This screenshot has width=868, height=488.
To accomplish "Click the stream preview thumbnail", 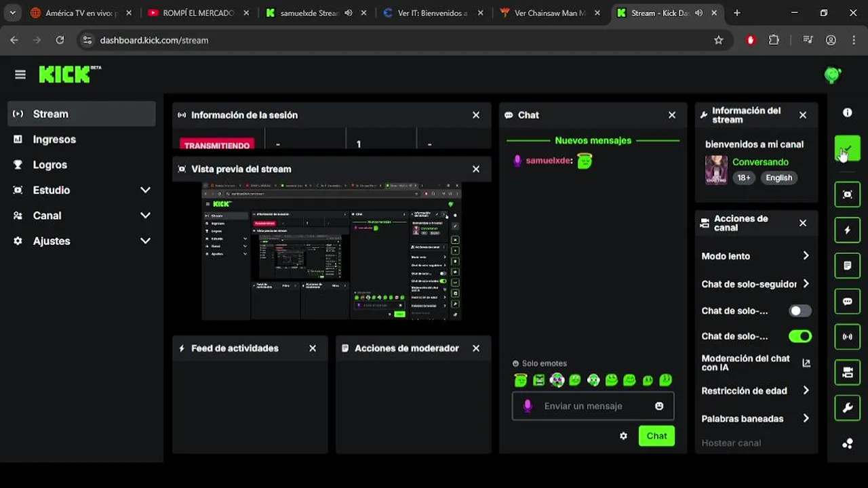I will 332,251.
